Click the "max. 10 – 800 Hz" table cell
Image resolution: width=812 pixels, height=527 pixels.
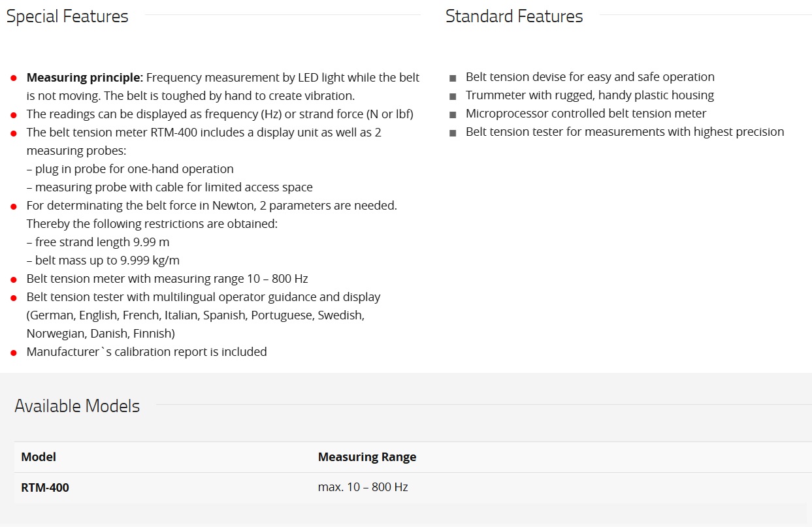click(363, 487)
